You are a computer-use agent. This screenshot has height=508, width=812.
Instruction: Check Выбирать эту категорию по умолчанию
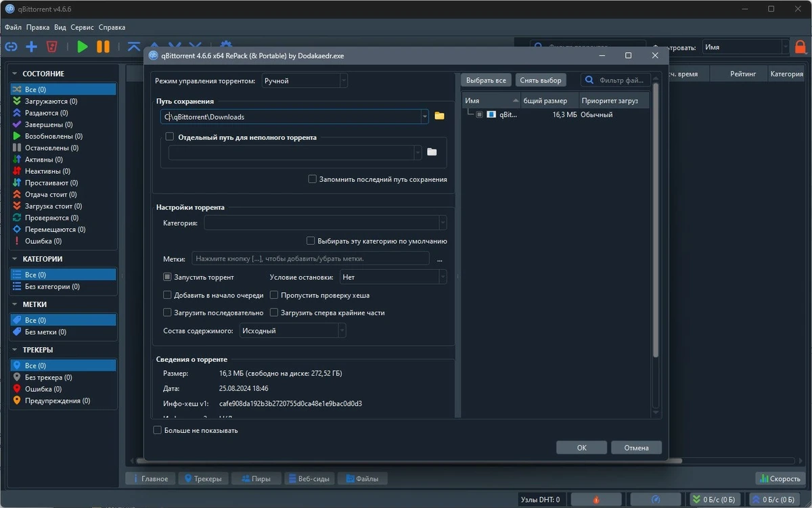point(311,241)
